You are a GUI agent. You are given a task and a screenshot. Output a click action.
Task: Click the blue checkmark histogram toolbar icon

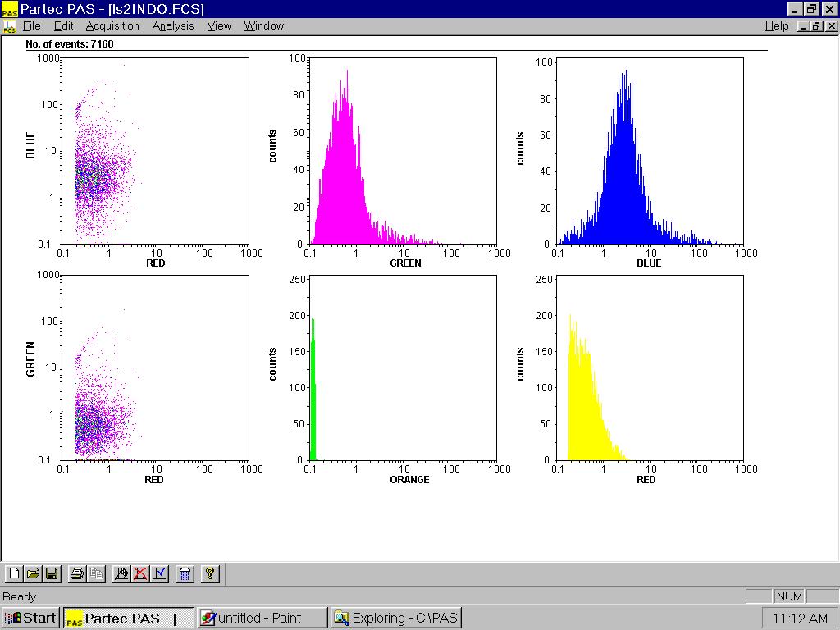coord(160,574)
